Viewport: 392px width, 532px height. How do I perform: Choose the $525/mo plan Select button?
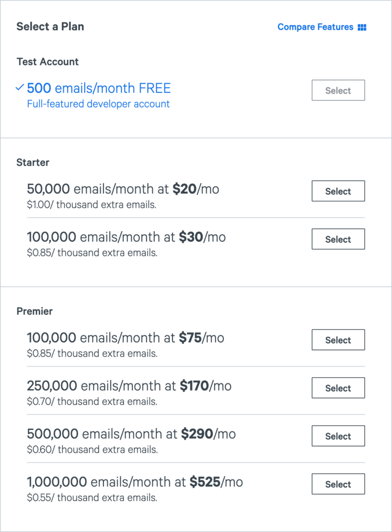338,484
